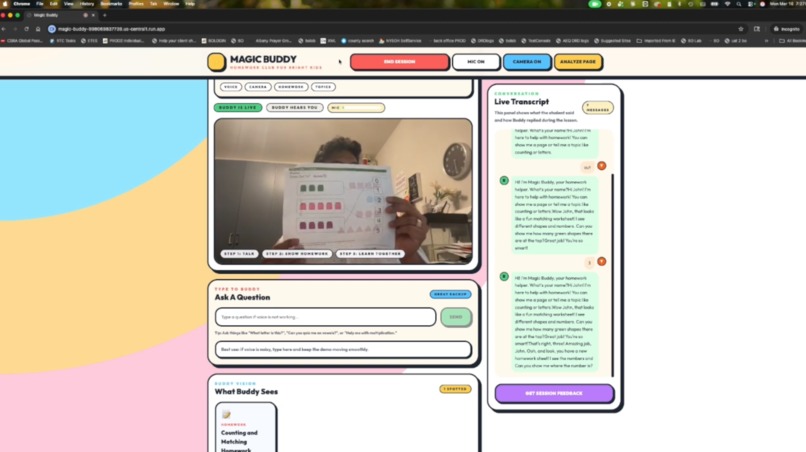This screenshot has width=806, height=452.
Task: Select the Topics chip
Action: click(323, 87)
